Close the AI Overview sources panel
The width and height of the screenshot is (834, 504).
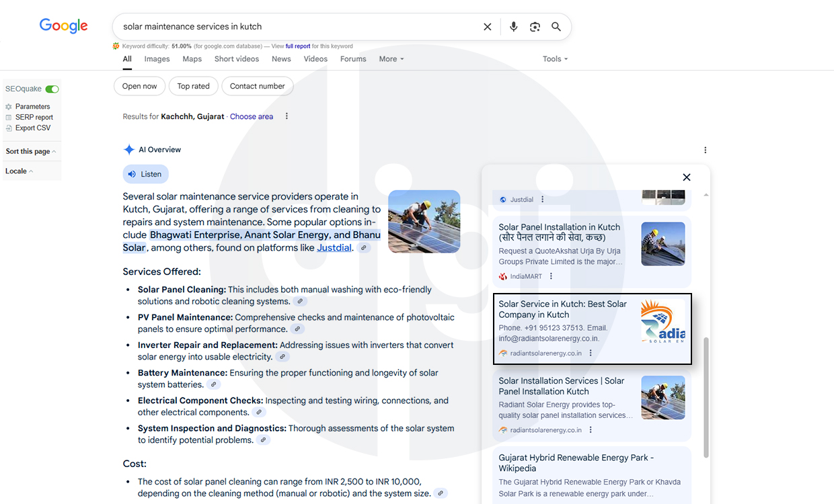point(686,177)
